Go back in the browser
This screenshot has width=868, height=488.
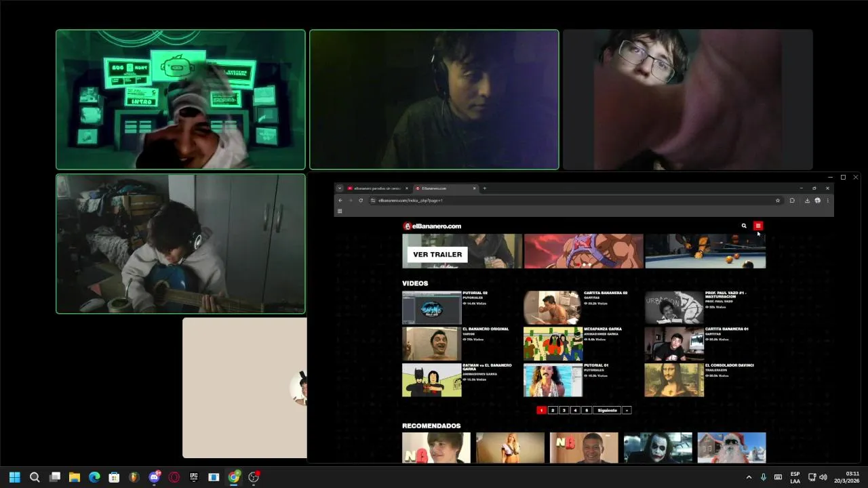click(340, 201)
